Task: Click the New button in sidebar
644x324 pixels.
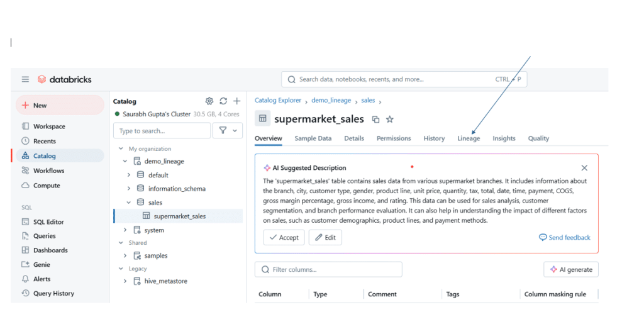Action: coord(59,106)
